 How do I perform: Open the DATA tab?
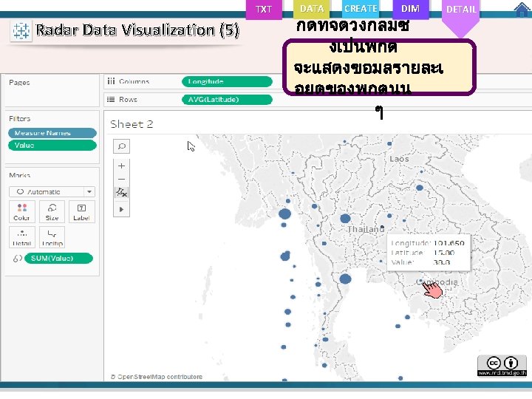point(312,9)
